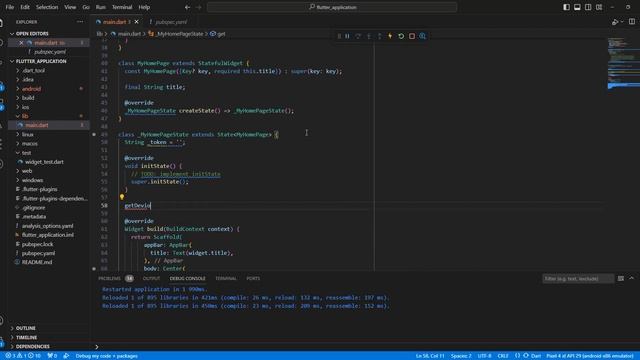
Task: Click the debug console filter field
Action: click(x=578, y=278)
